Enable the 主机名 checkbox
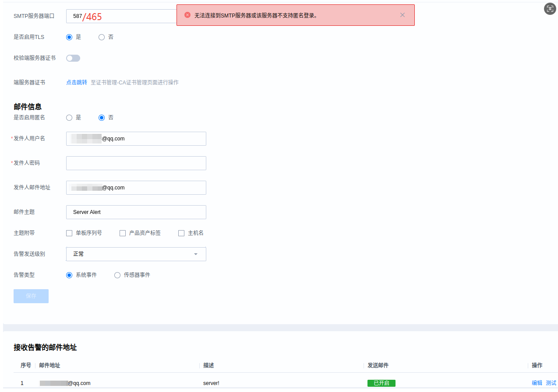Screen dimensions: 558x392 (181, 233)
